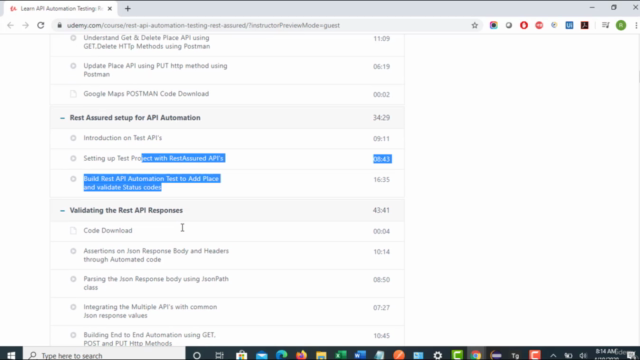Image resolution: width=640 pixels, height=360 pixels.
Task: Open Mail app from taskbar
Action: [x=262, y=355]
